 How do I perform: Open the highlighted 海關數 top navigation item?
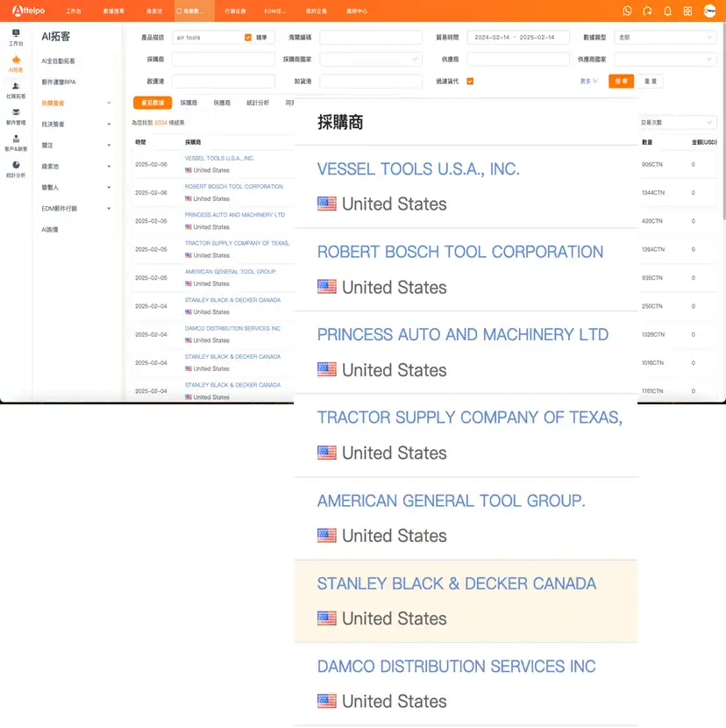click(x=194, y=11)
